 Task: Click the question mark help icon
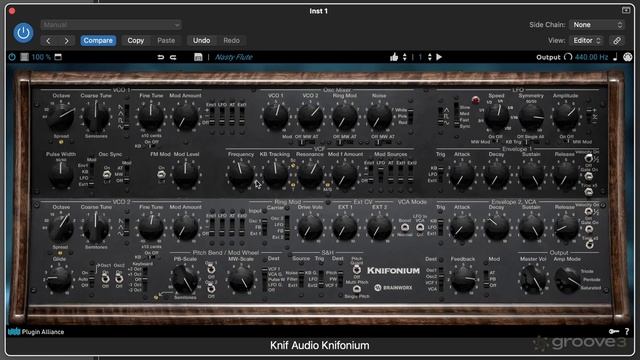(627, 331)
